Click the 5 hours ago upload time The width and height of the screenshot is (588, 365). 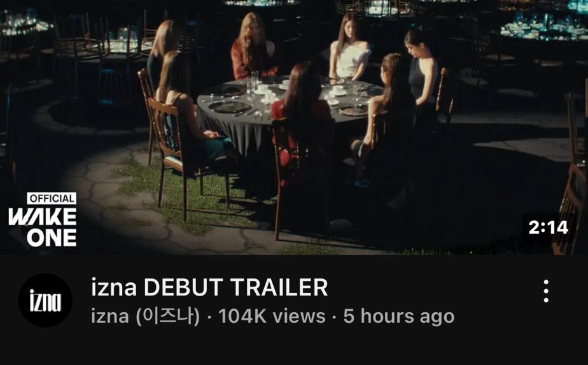pyautogui.click(x=399, y=316)
